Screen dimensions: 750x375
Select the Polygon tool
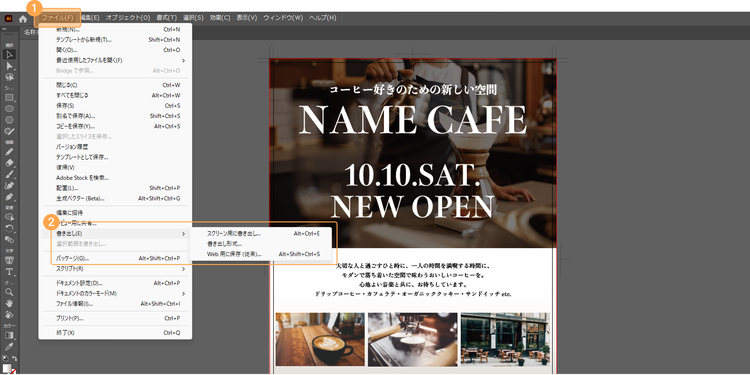[x=9, y=120]
